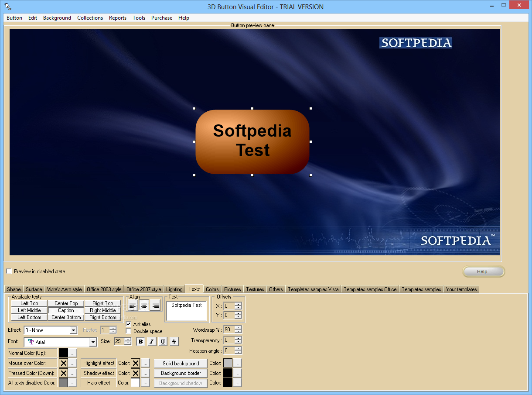Viewport: 532px width, 395px height.
Task: Click the gray All texts disabled swatch
Action: (x=63, y=383)
